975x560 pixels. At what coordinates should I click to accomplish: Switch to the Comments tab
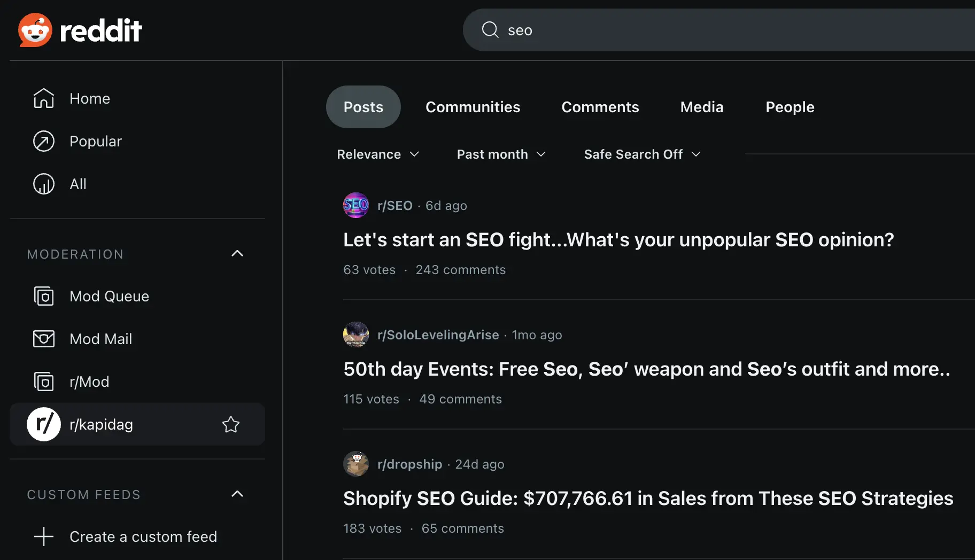[600, 107]
